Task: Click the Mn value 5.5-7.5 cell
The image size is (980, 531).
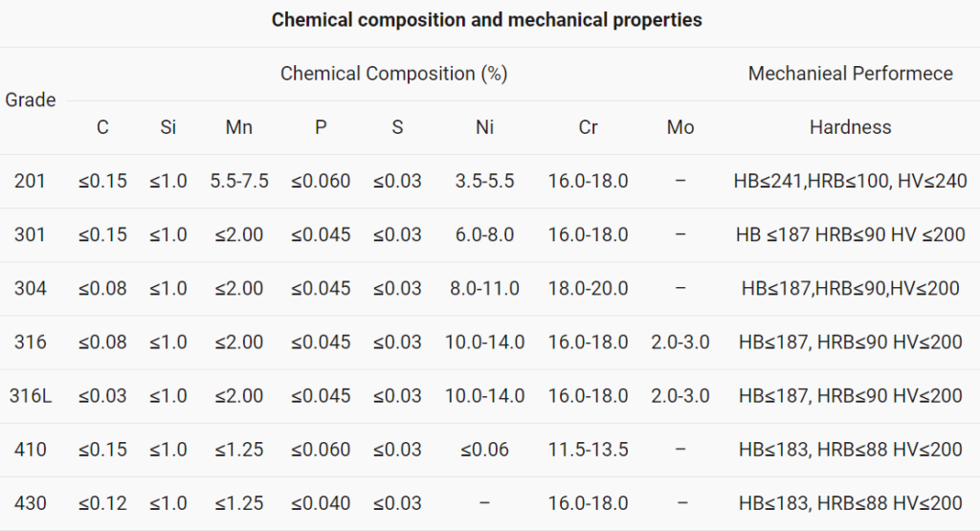Action: [238, 181]
